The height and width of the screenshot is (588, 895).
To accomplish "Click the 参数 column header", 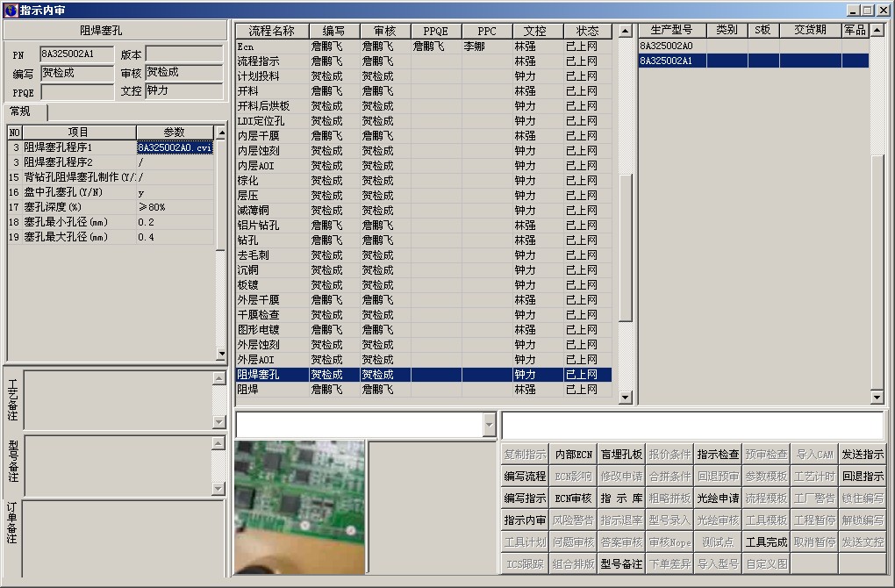I will pyautogui.click(x=175, y=133).
